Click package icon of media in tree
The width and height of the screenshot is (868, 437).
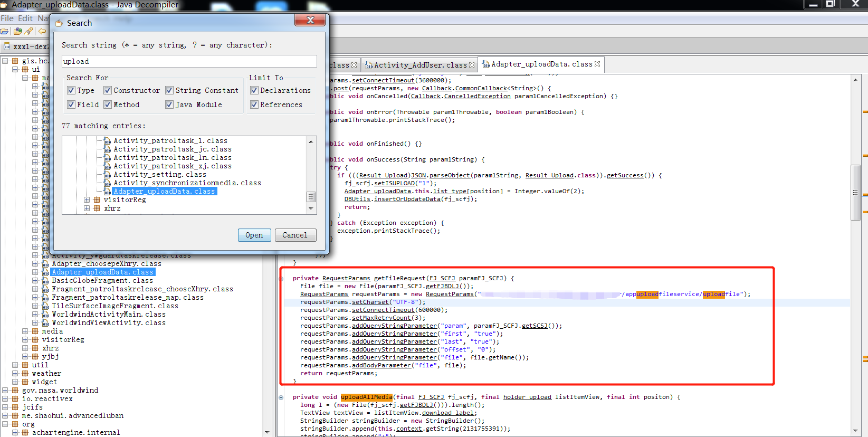click(35, 331)
